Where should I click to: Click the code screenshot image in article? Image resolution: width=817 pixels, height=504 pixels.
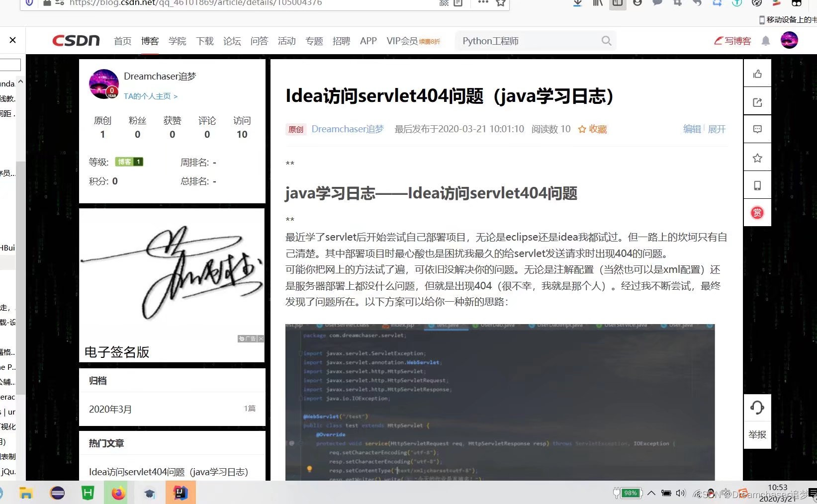point(500,402)
